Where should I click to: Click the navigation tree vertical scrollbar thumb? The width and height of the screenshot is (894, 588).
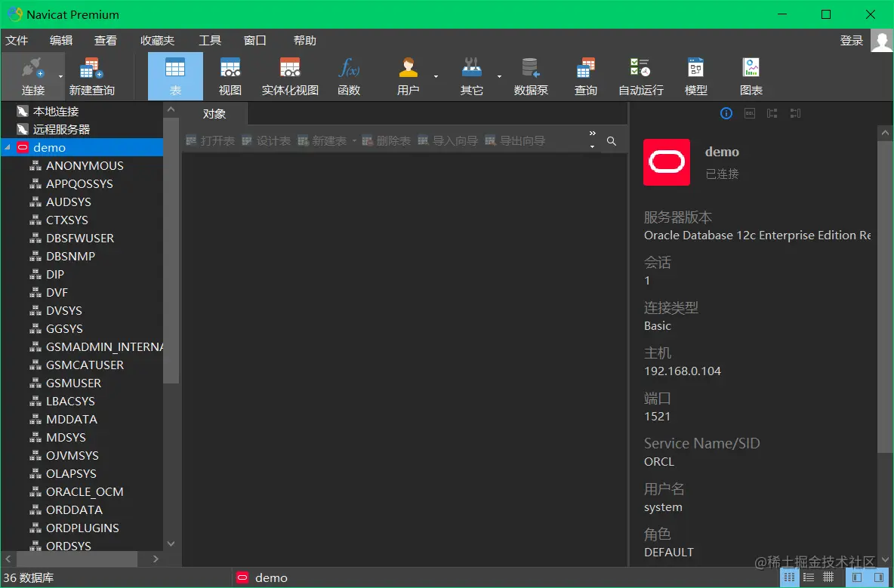tap(171, 251)
